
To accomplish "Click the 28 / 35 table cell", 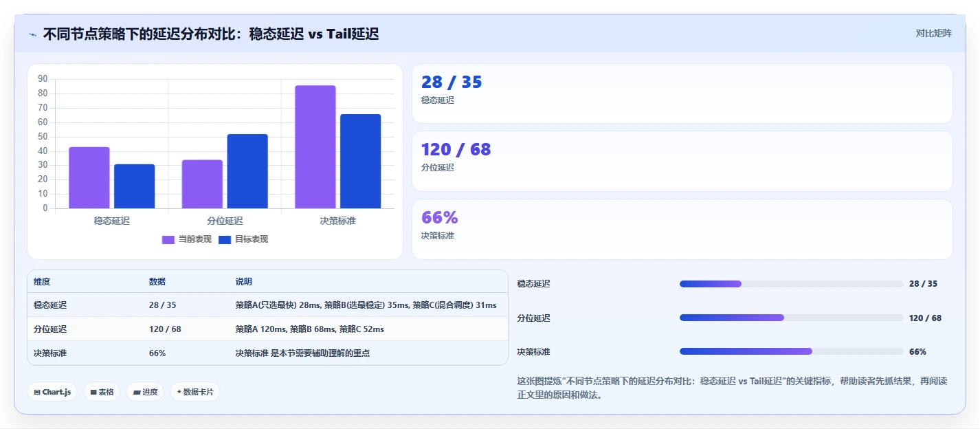I will click(163, 305).
